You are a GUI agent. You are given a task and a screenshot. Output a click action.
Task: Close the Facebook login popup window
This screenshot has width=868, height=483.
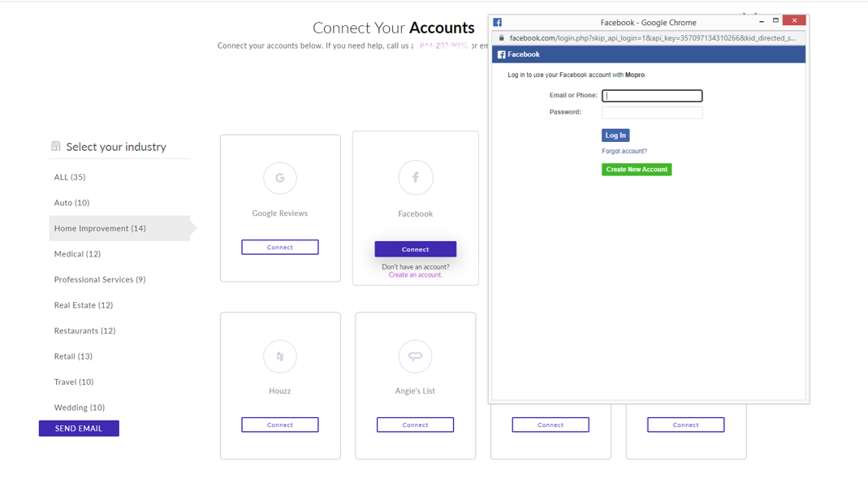pyautogui.click(x=794, y=20)
